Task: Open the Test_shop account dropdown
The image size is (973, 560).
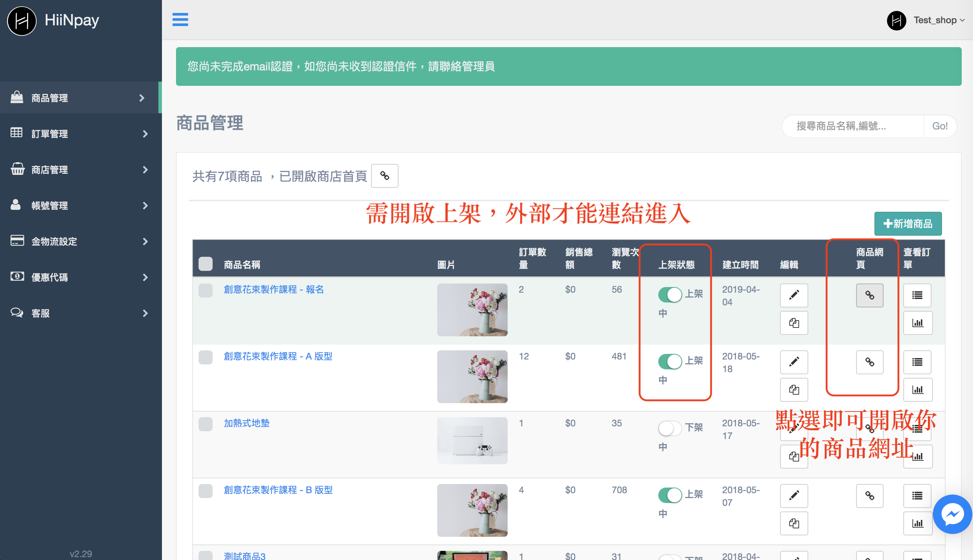Action: click(x=939, y=20)
